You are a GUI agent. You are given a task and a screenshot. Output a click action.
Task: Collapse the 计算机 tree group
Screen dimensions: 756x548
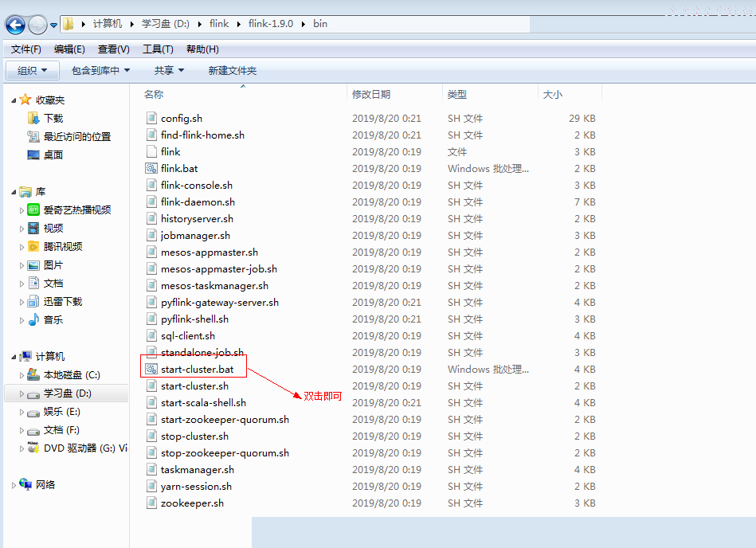[x=14, y=357]
